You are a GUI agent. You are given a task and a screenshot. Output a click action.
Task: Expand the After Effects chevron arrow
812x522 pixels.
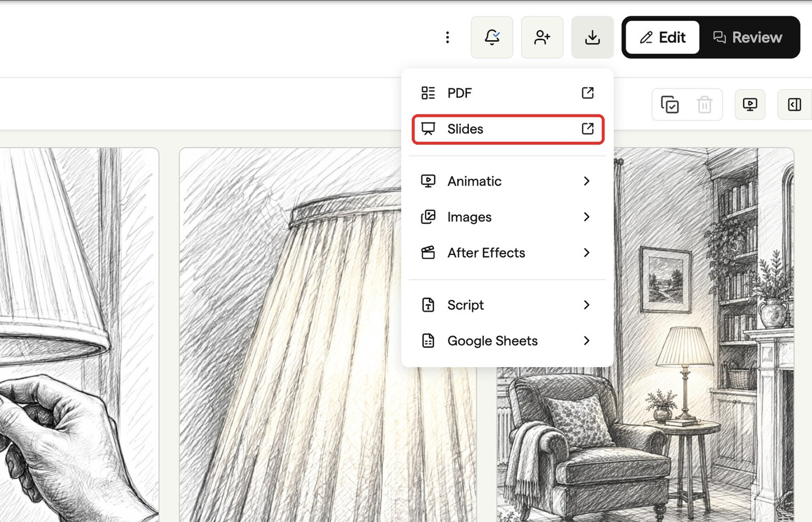pyautogui.click(x=586, y=253)
